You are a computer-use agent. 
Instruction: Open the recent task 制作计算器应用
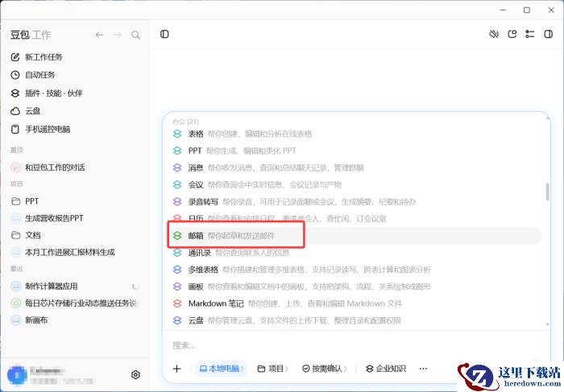75,287
